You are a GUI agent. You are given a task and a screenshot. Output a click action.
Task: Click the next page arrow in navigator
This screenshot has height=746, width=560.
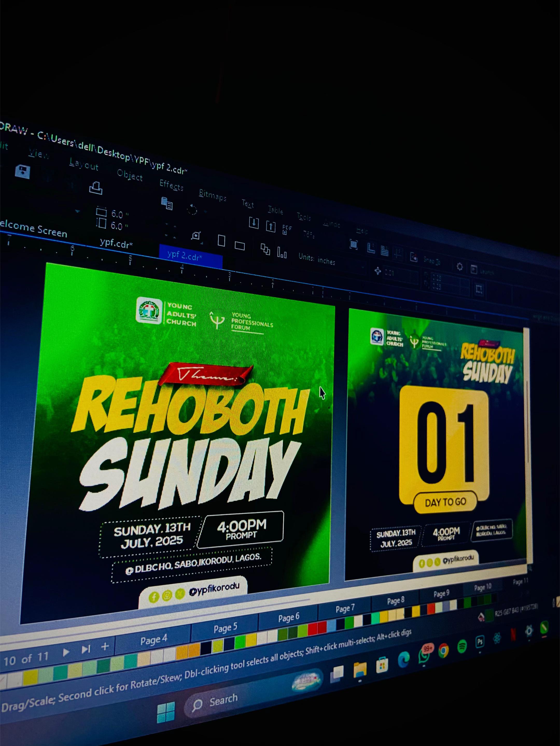pos(66,652)
